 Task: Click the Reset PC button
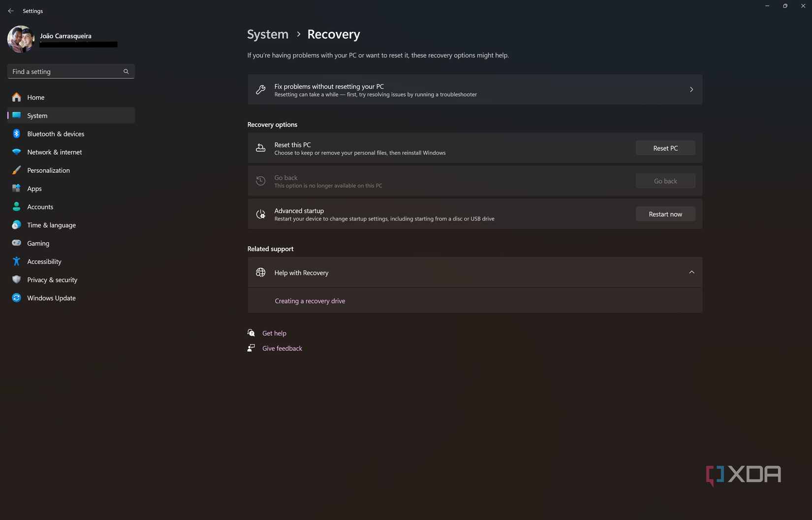[x=665, y=148]
